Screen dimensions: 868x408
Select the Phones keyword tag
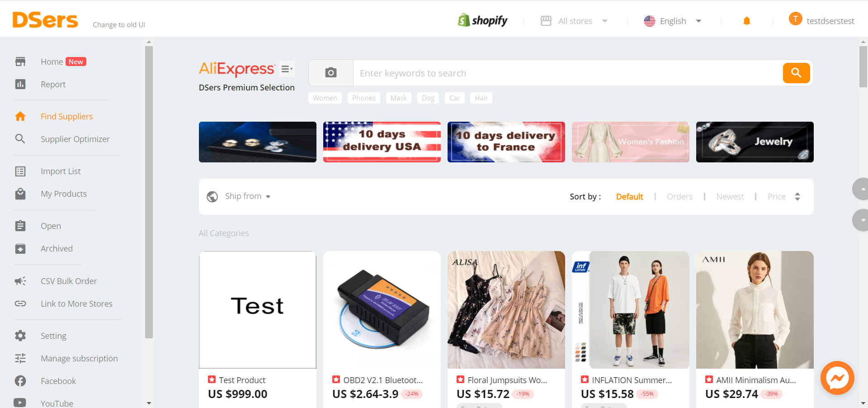coord(363,98)
